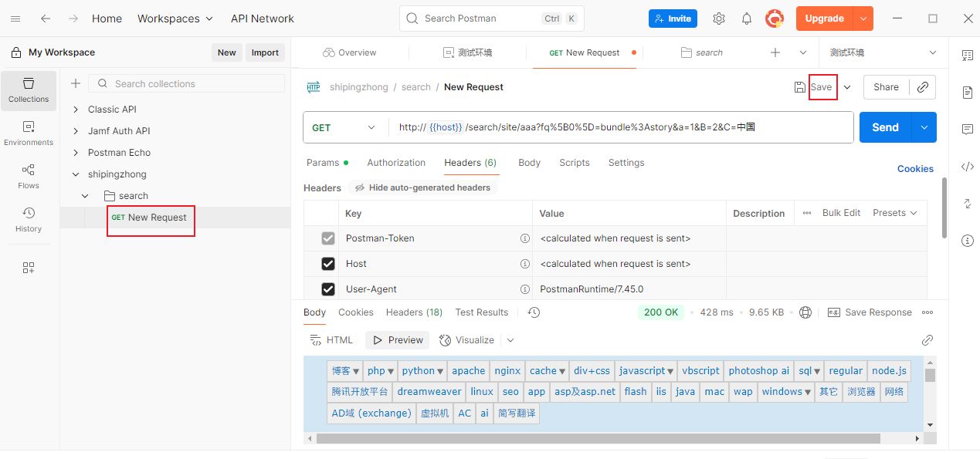Screen dimensions: 980x459
Task: Open the Cookies link
Action: click(915, 169)
